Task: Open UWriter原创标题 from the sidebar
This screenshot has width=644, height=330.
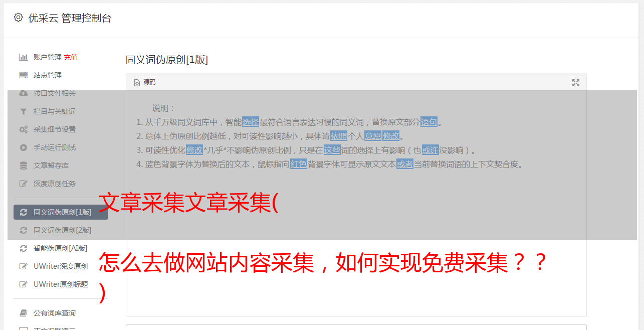Action: pos(61,284)
